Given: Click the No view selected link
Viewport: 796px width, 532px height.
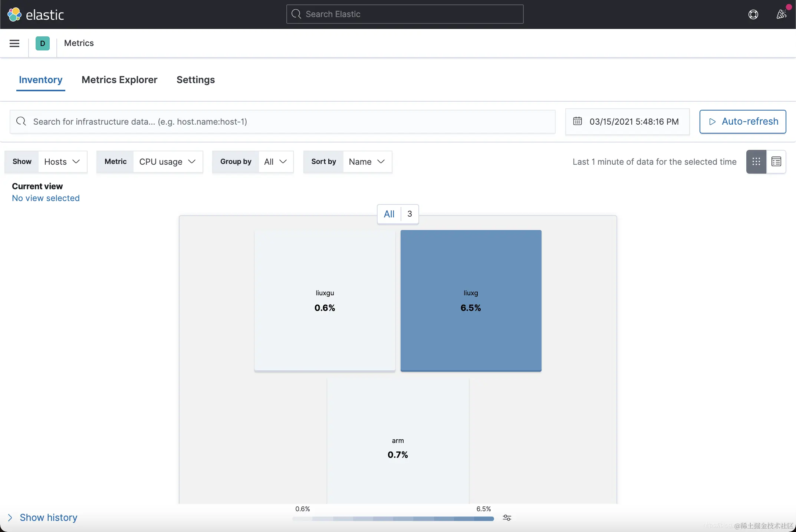Looking at the screenshot, I should tap(46, 198).
